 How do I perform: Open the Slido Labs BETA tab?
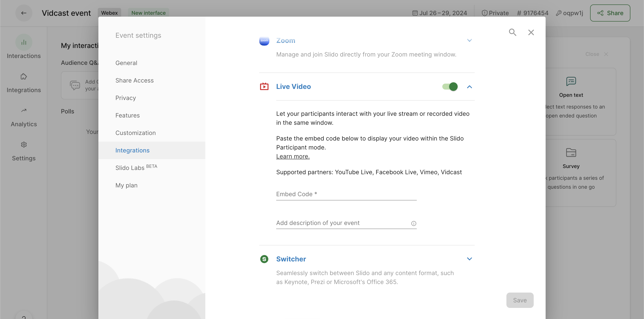(x=152, y=168)
